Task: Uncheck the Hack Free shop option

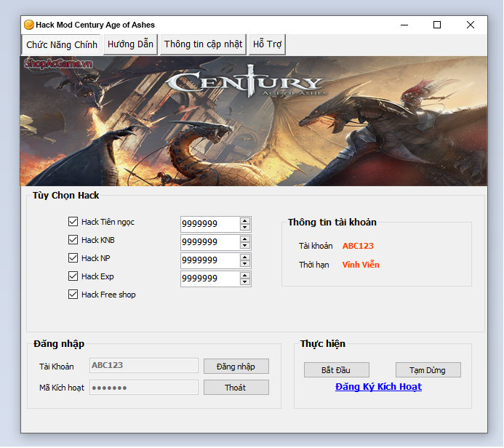Action: click(x=73, y=295)
